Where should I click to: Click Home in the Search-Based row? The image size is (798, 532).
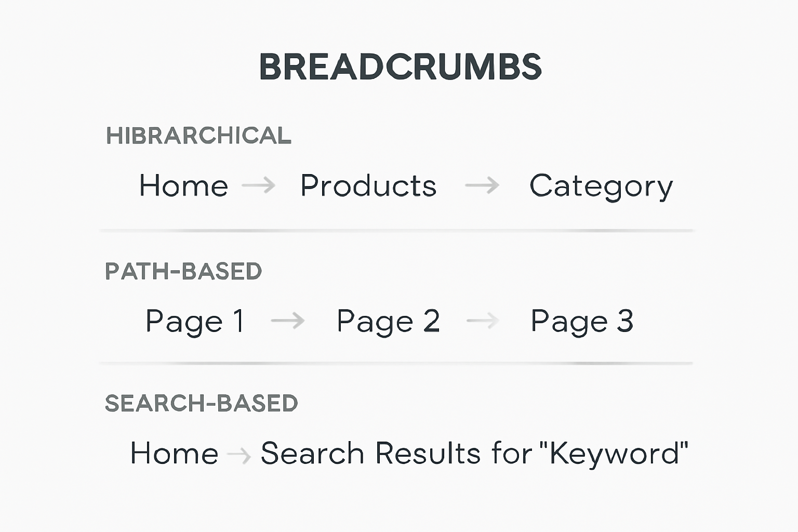[174, 453]
